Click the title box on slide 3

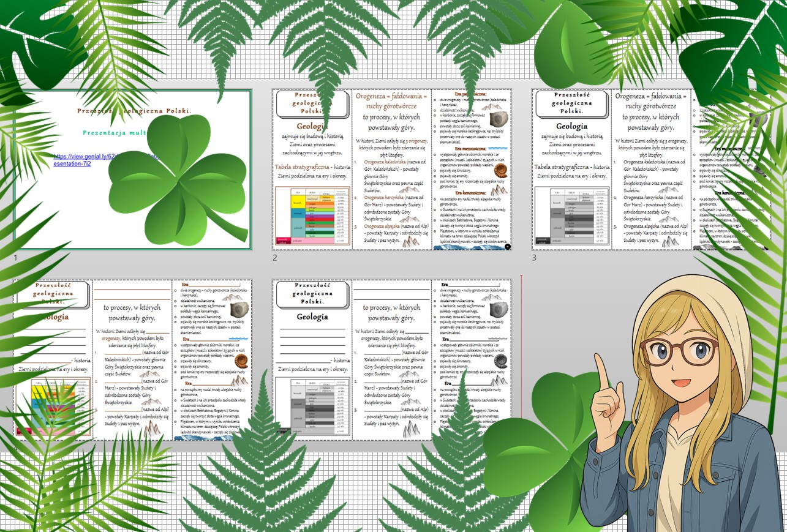(571, 103)
